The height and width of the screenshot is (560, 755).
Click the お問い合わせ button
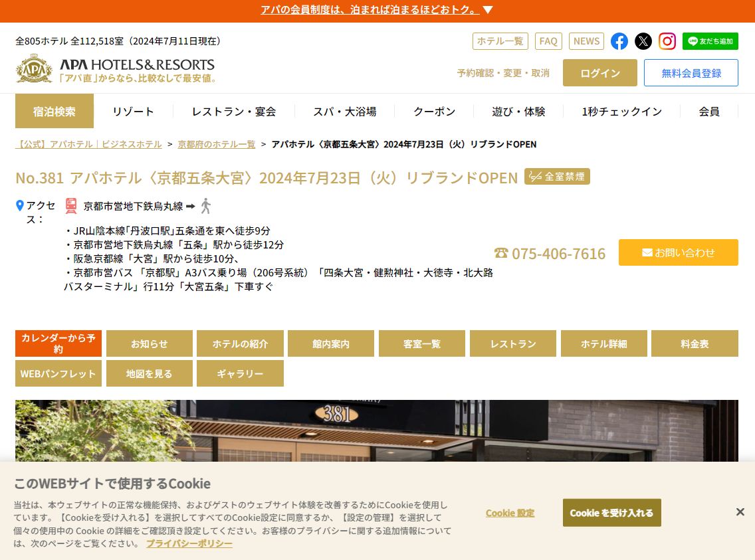[679, 252]
